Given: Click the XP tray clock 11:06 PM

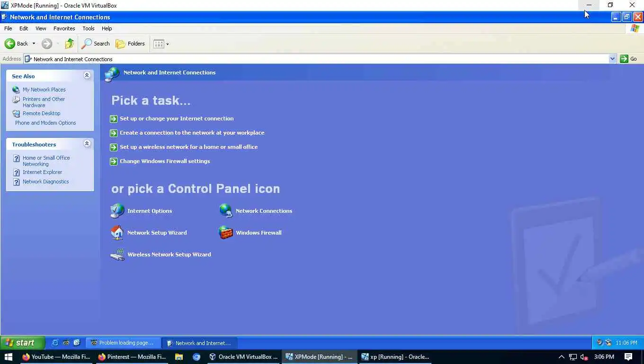Looking at the screenshot, I should (x=626, y=343).
